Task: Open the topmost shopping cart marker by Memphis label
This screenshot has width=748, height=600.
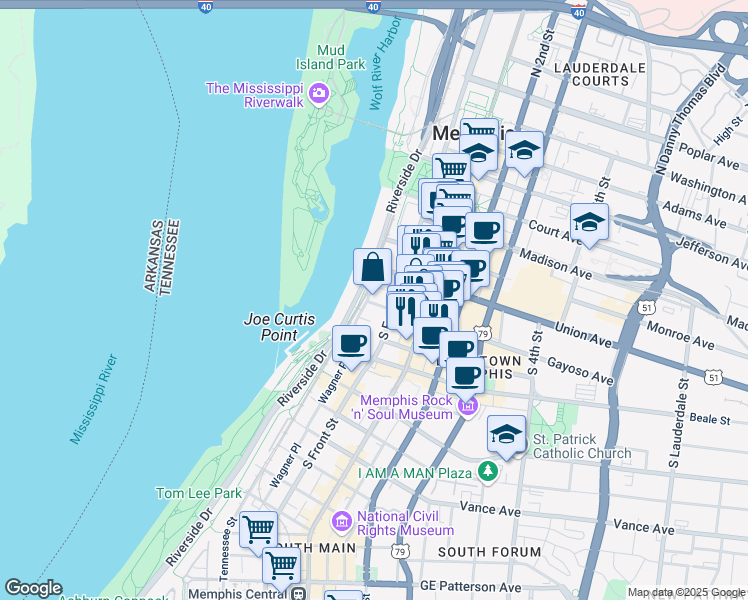Action: 479,129
